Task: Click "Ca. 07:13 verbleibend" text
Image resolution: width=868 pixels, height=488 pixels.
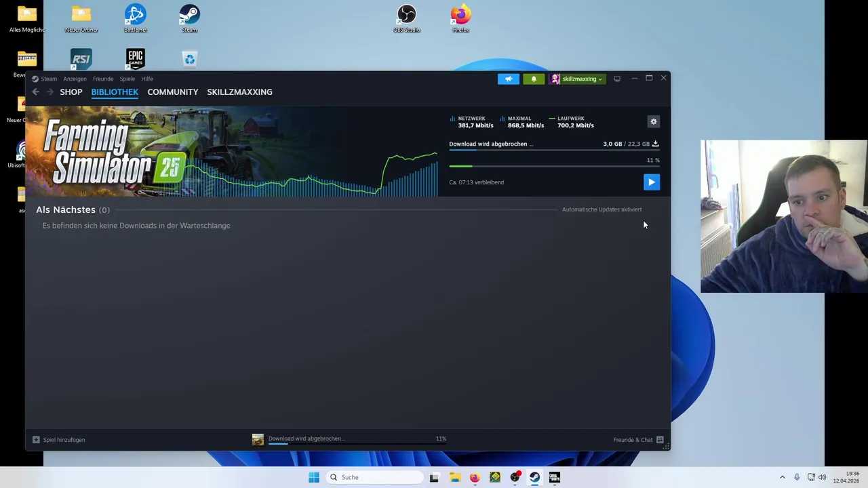Action: (x=476, y=182)
